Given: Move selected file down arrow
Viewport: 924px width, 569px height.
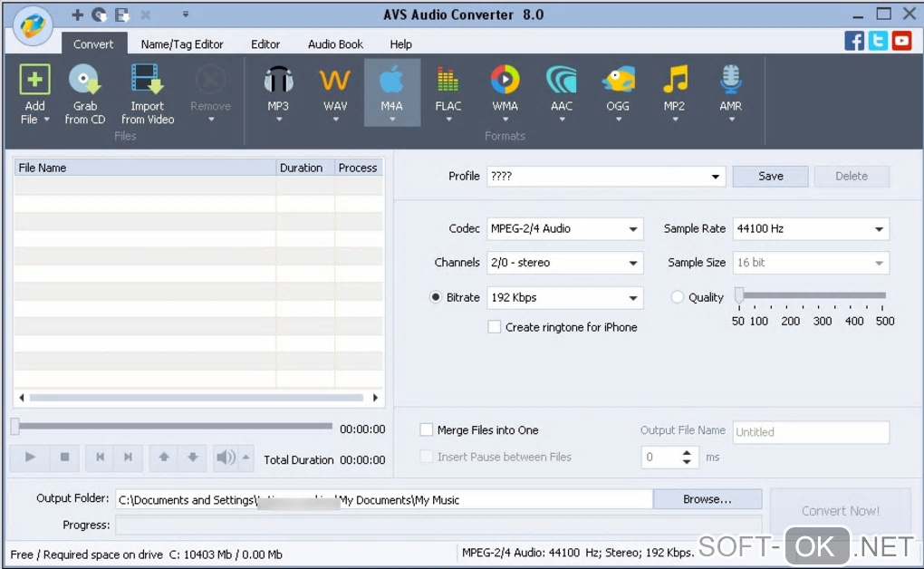Looking at the screenshot, I should [x=193, y=457].
